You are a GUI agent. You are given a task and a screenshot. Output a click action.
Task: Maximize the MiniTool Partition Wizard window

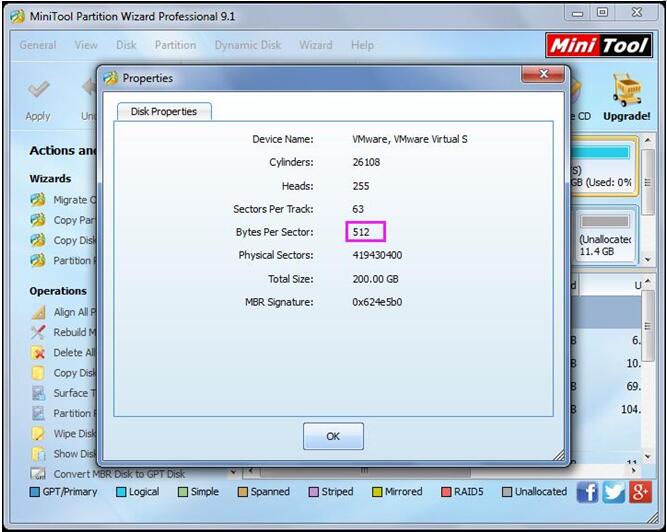pos(602,12)
